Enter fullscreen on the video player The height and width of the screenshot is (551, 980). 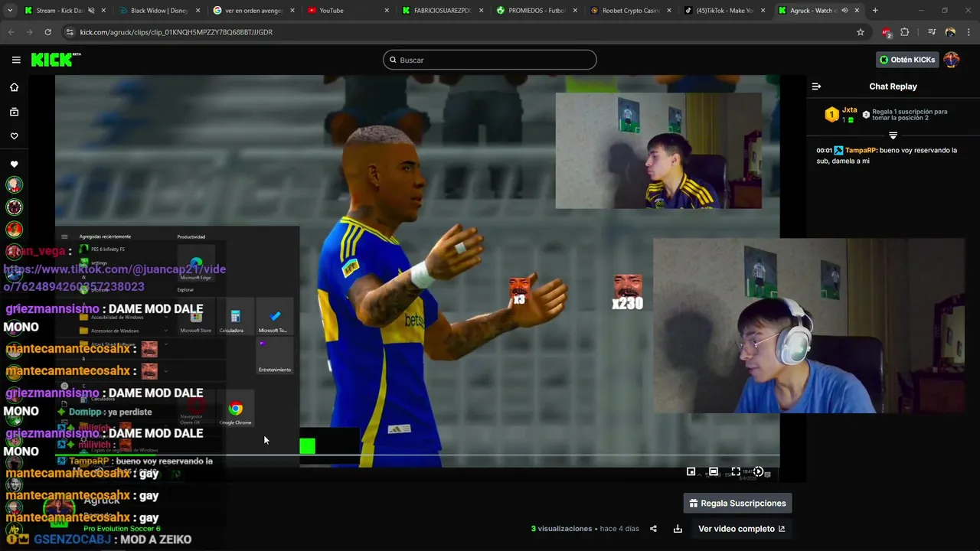pos(735,471)
